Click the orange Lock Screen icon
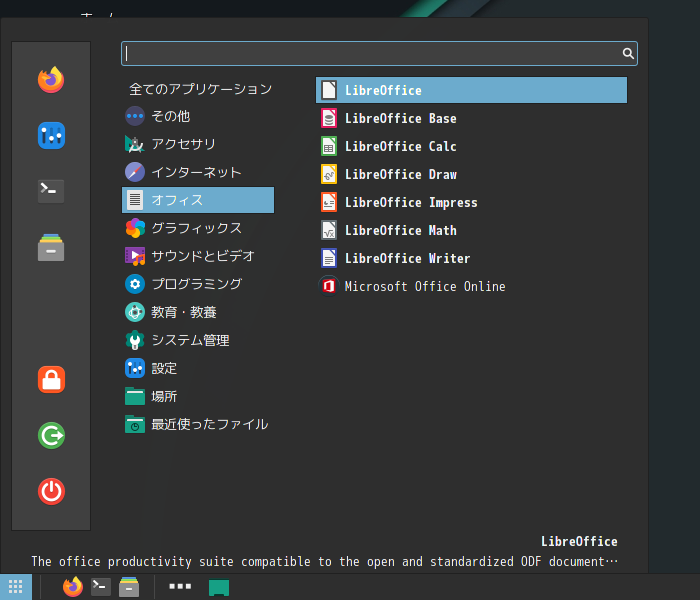This screenshot has height=600, width=700. point(51,380)
